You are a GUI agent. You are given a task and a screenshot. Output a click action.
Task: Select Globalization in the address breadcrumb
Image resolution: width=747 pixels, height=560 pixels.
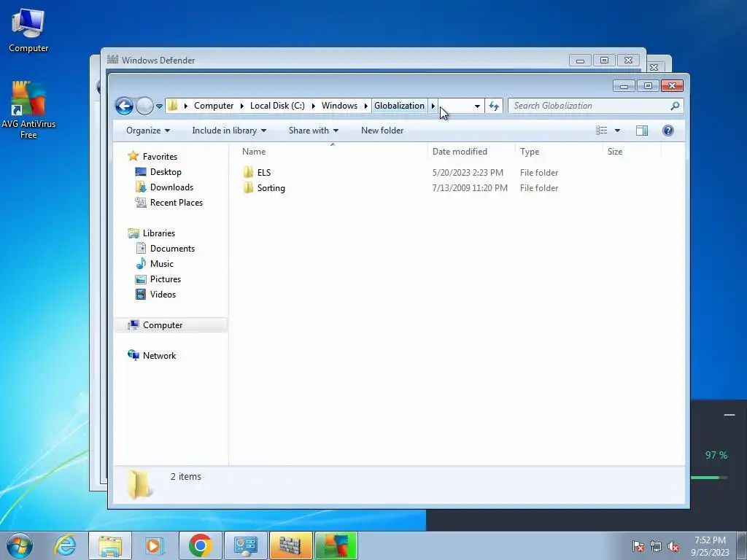point(399,106)
